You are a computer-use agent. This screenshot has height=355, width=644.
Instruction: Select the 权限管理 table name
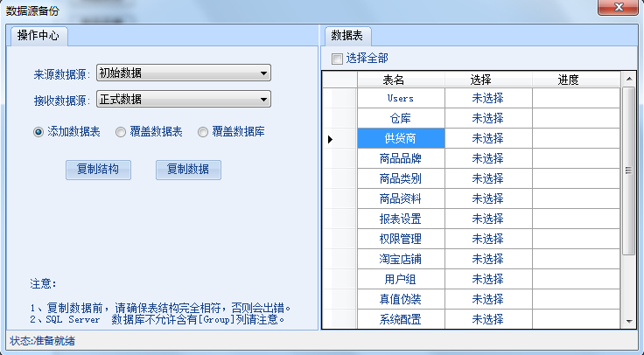coord(401,239)
